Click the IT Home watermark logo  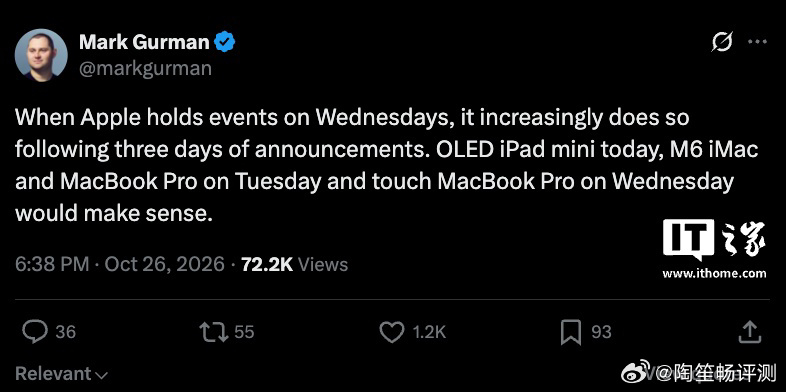(x=714, y=248)
